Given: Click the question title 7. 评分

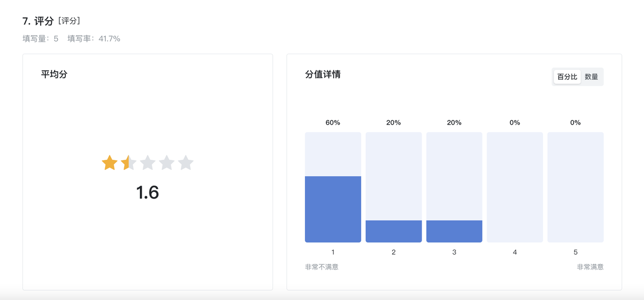Looking at the screenshot, I should 38,21.
